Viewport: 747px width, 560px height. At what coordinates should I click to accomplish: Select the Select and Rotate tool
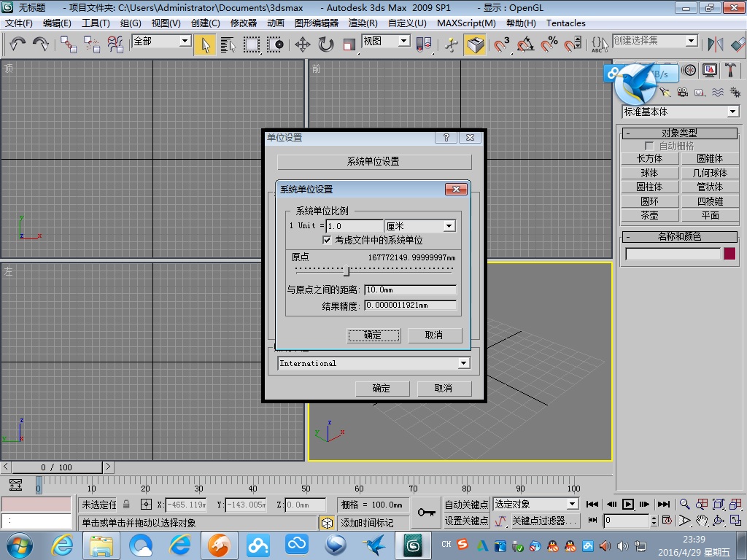point(326,44)
